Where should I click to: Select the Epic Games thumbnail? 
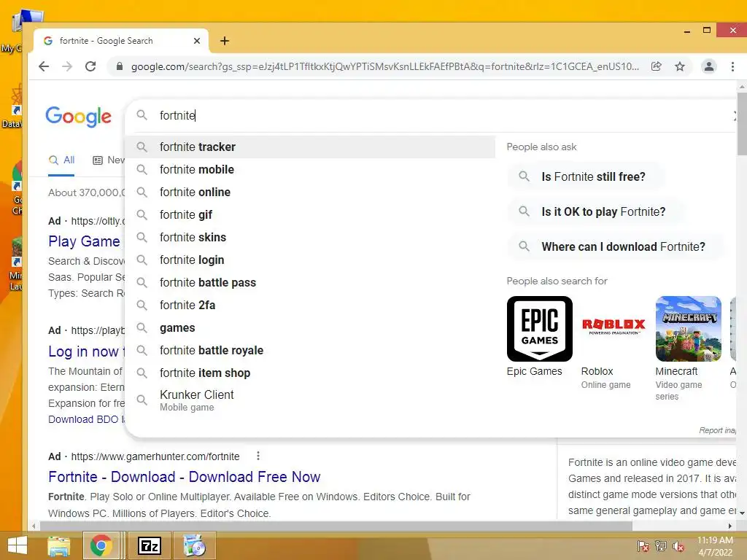[540, 329]
